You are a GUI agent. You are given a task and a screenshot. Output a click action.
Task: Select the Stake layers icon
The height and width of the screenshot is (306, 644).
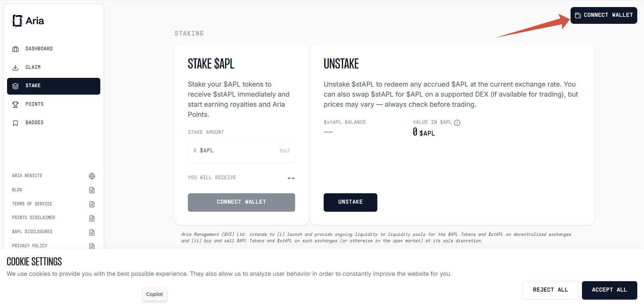(15, 86)
